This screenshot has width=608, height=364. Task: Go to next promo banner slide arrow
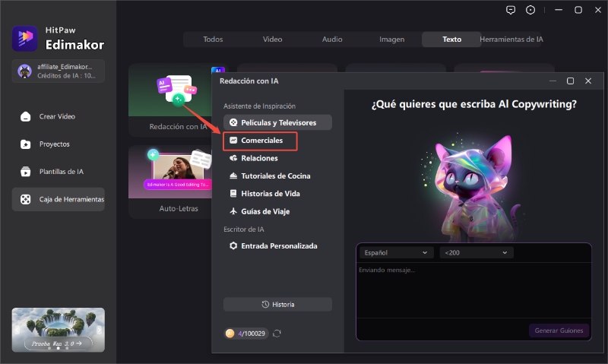click(x=99, y=330)
